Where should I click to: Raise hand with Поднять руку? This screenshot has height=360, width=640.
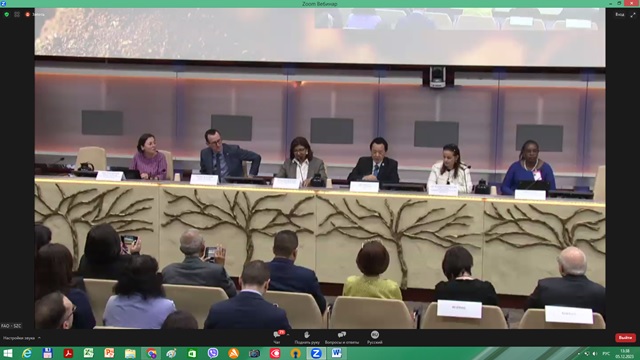(x=307, y=337)
